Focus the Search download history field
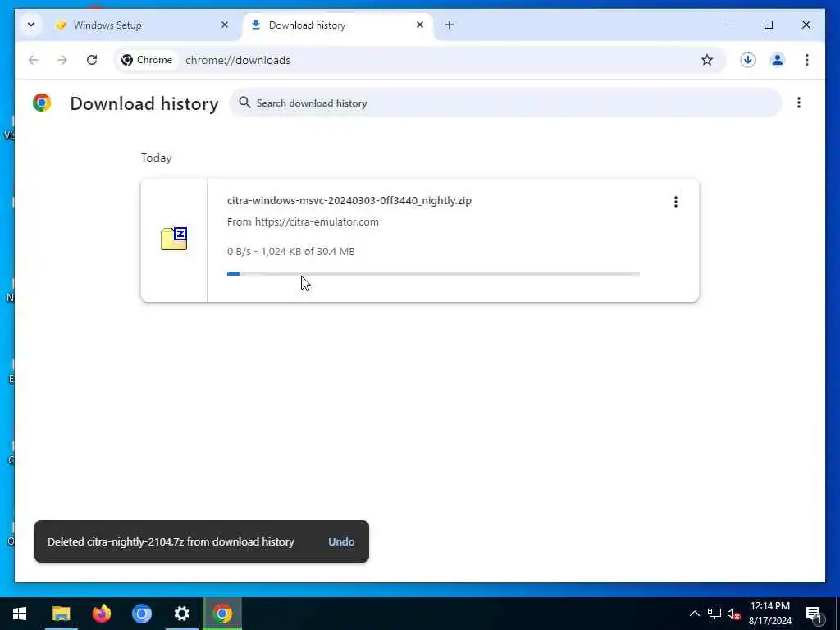This screenshot has width=840, height=630. point(505,103)
